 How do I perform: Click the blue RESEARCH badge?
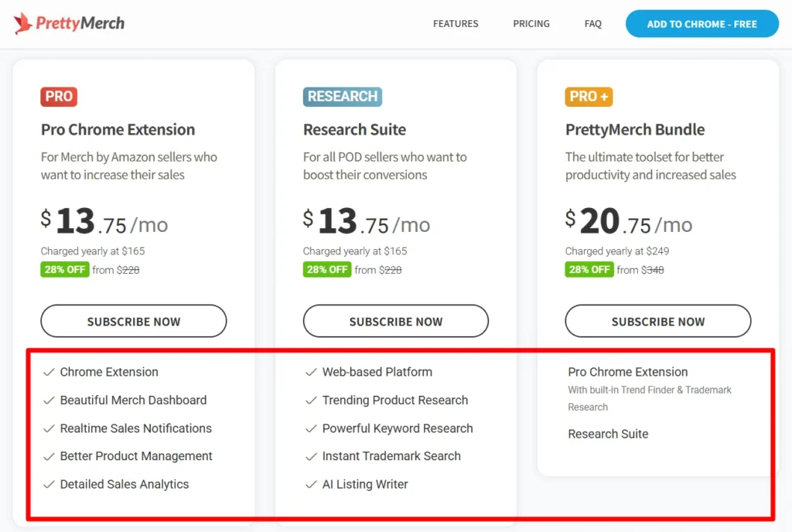342,97
